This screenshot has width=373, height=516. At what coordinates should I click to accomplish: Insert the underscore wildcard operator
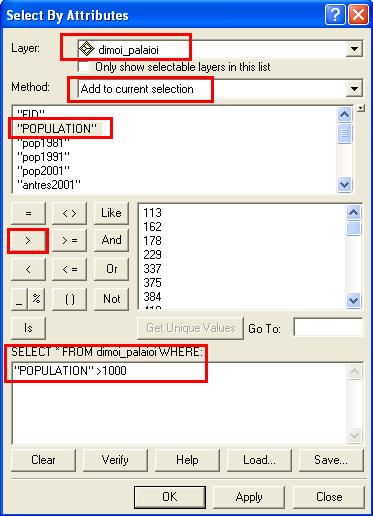[20, 299]
